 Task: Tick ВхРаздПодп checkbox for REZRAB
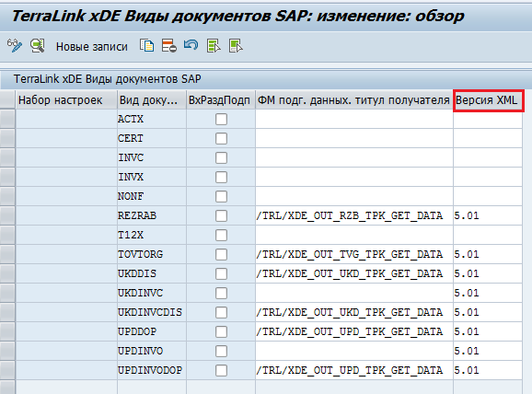(221, 215)
